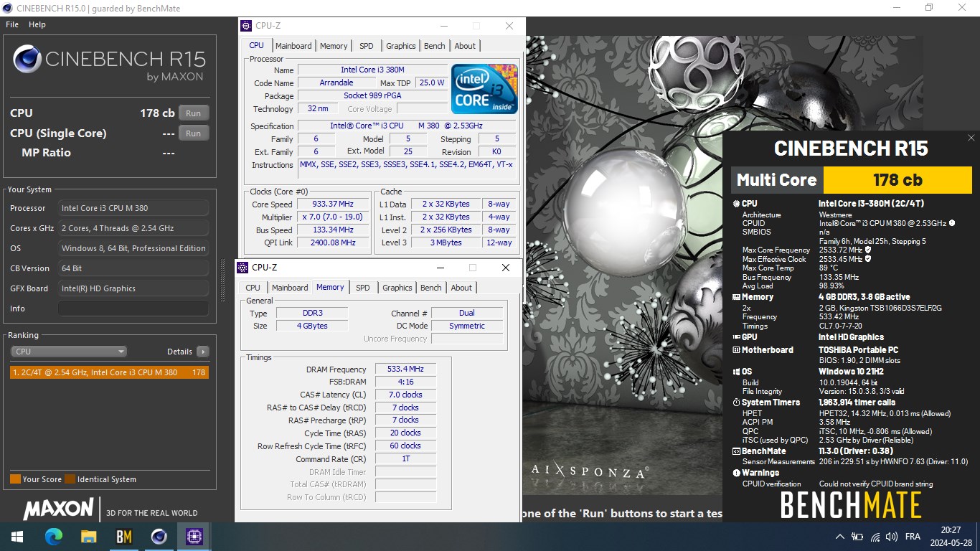The height and width of the screenshot is (551, 980).
Task: Select Memory tab in CPU-Z processor window
Action: point(334,46)
